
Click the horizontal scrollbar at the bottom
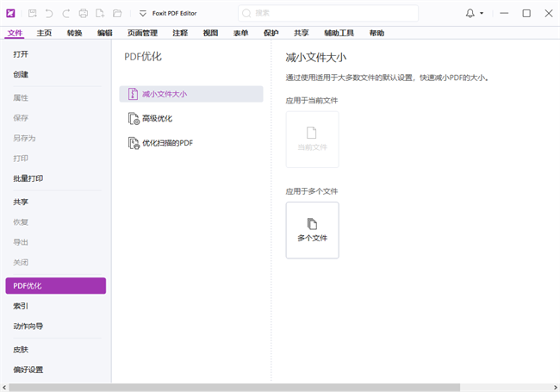[258, 387]
